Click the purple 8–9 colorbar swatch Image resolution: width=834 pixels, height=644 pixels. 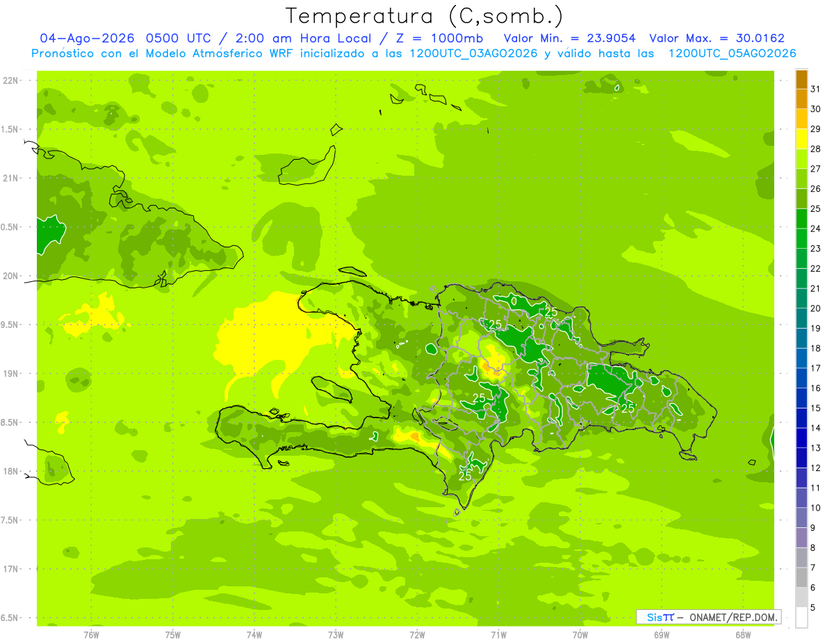tap(801, 538)
